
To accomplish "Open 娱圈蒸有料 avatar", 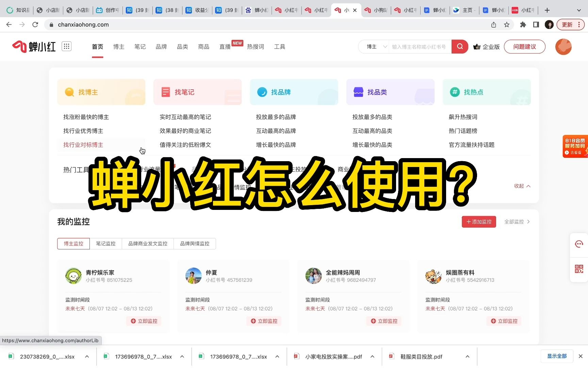I will coord(434,276).
